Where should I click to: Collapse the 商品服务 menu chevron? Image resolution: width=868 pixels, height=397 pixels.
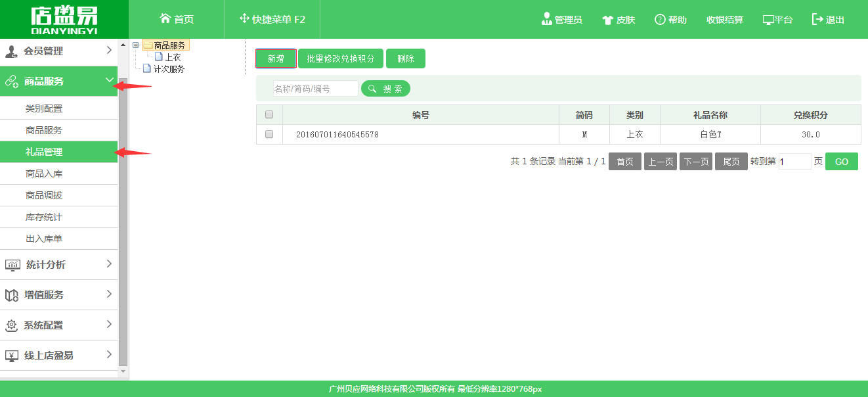[x=109, y=80]
